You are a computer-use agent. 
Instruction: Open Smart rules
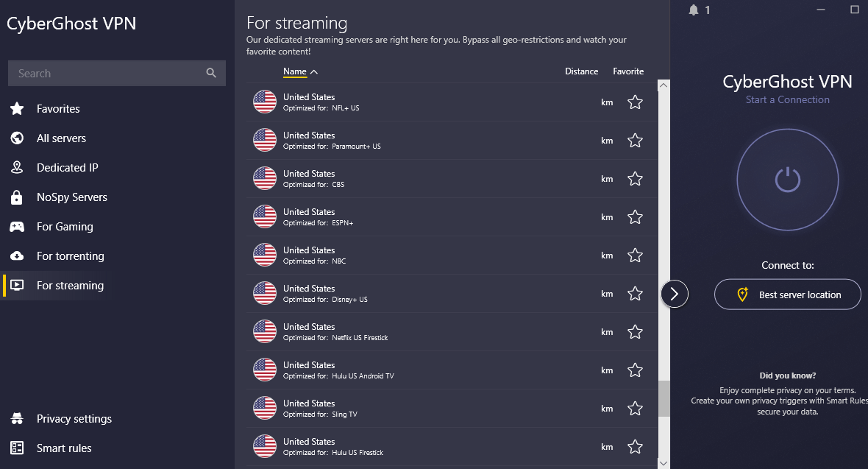[x=64, y=448]
